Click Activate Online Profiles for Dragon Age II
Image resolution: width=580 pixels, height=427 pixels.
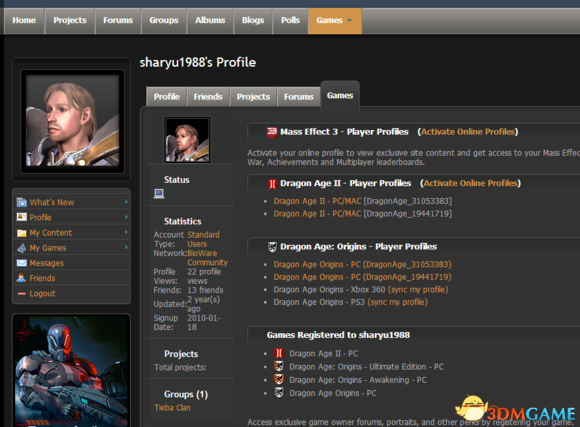[471, 183]
